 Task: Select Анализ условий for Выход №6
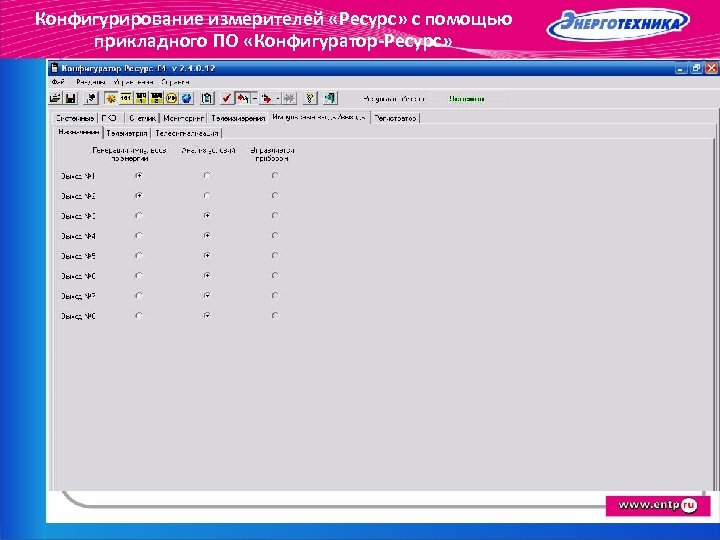[207, 276]
